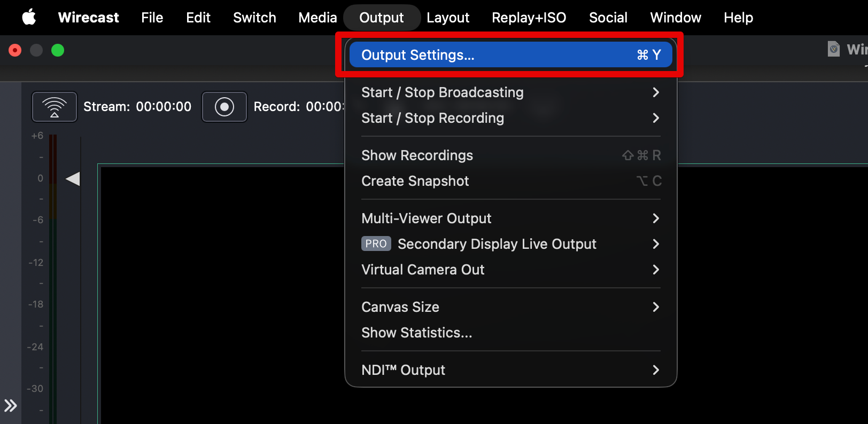The height and width of the screenshot is (424, 868).
Task: Click the Wirecast document icon in title bar
Action: click(x=834, y=49)
